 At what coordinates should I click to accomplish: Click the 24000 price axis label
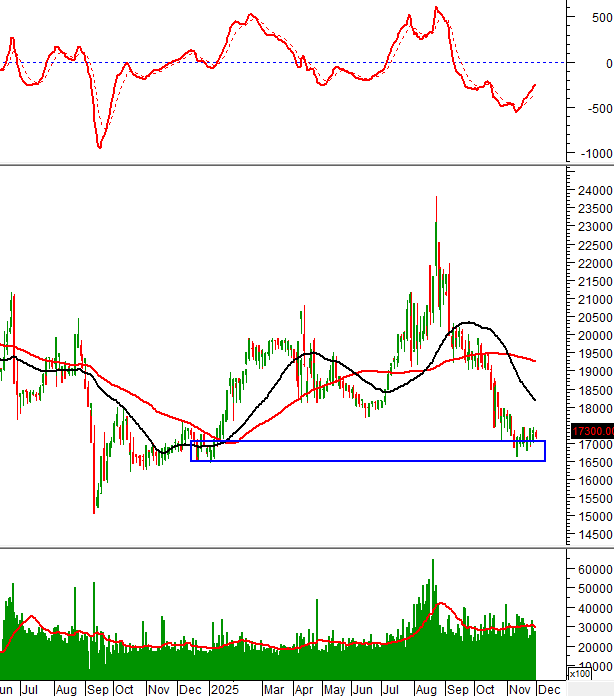point(591,190)
